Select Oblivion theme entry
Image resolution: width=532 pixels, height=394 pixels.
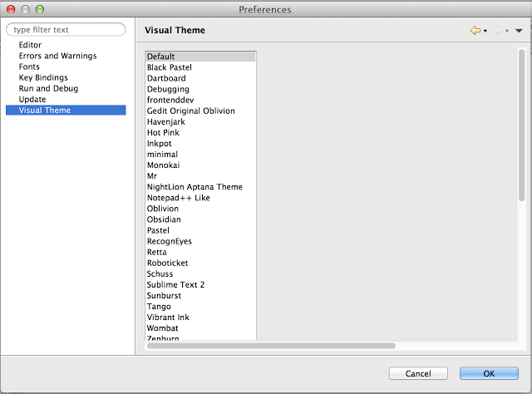[163, 209]
